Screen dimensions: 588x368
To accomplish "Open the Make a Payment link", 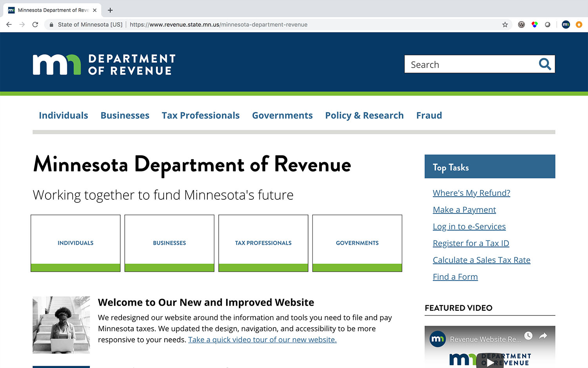I will (x=465, y=210).
